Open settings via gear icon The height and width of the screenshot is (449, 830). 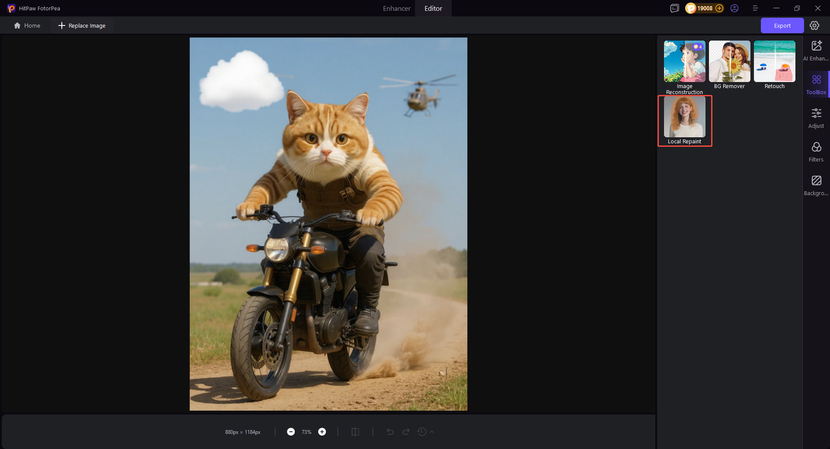tap(815, 25)
